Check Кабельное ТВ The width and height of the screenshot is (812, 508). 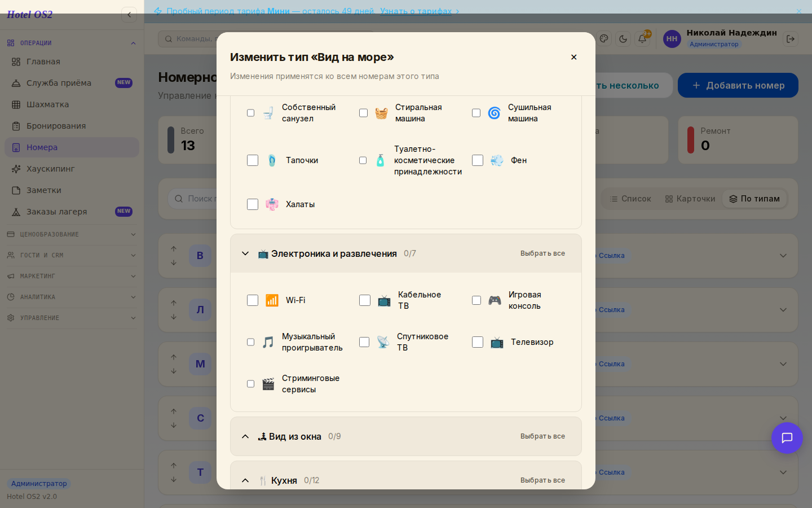365,300
